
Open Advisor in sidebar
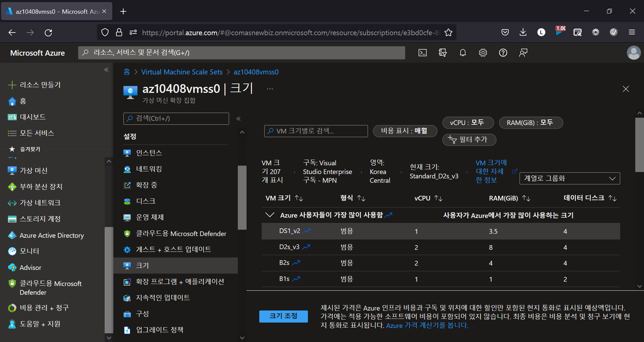pos(24,267)
